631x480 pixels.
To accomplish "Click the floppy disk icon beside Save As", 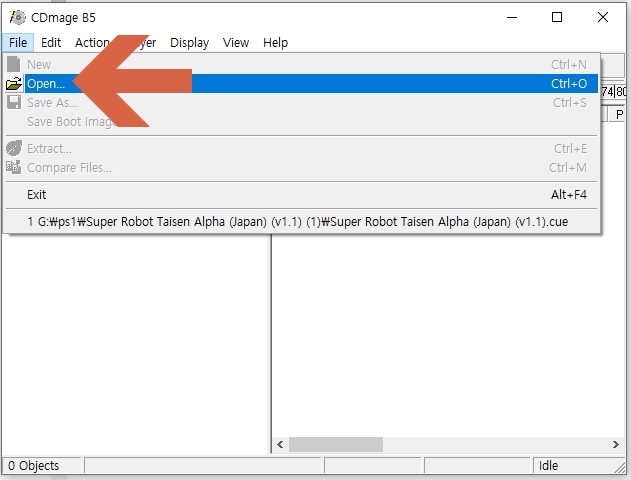I will 14,102.
